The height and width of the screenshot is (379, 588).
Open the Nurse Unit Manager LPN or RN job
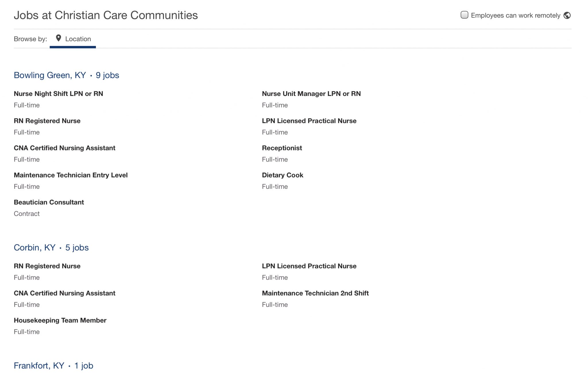tap(311, 94)
